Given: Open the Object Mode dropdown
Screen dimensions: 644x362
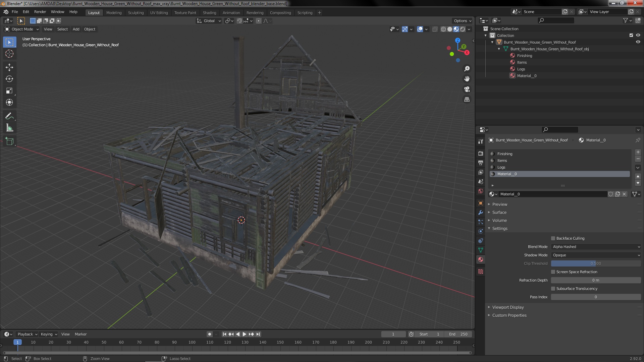Looking at the screenshot, I should pos(22,29).
